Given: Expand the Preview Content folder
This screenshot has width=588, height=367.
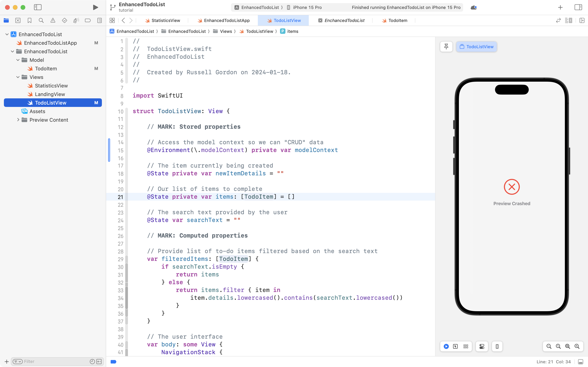Looking at the screenshot, I should point(18,120).
